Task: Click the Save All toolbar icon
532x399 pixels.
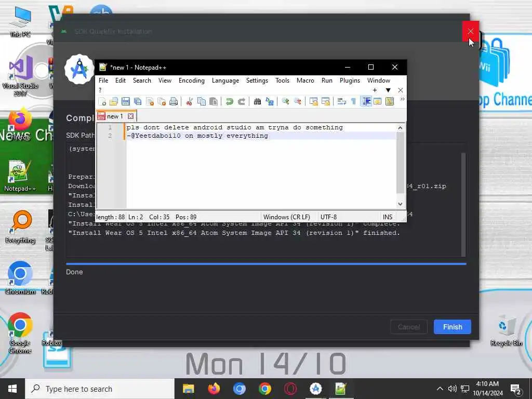Action: pos(137,101)
